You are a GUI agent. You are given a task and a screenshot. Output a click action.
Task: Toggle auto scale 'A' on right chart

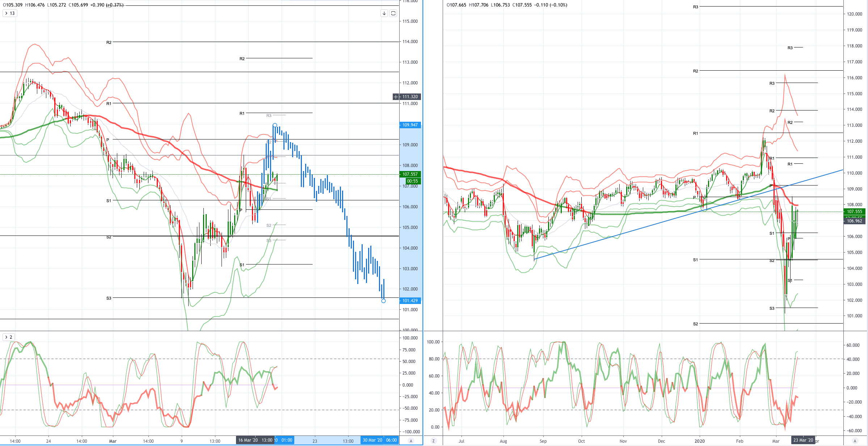click(855, 441)
